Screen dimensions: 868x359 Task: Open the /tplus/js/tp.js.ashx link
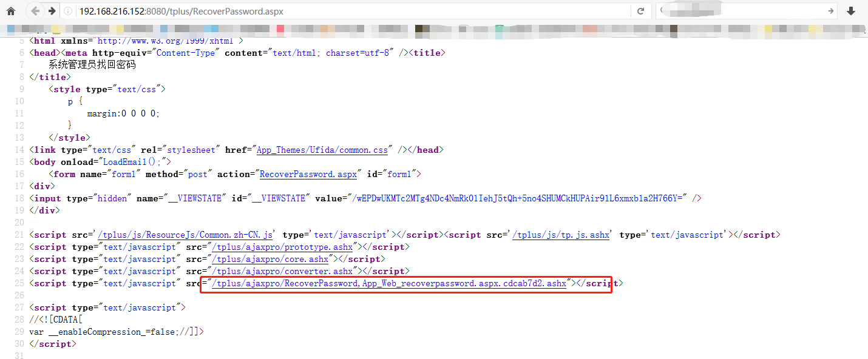click(x=561, y=235)
